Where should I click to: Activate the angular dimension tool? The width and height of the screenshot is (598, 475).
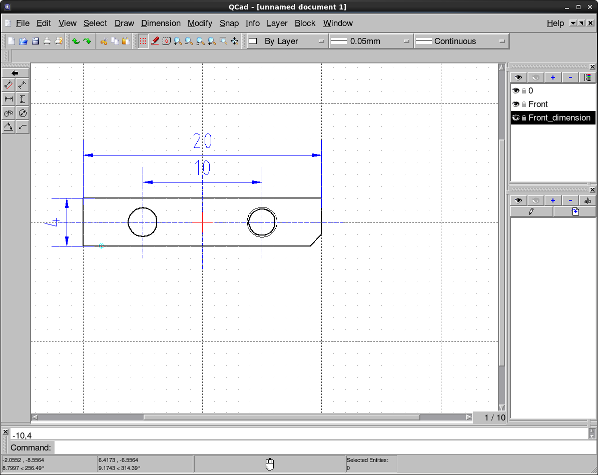click(x=8, y=127)
